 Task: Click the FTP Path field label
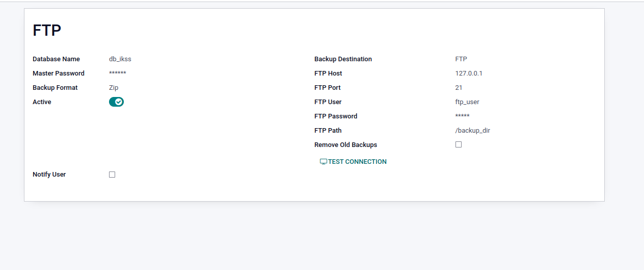(328, 131)
